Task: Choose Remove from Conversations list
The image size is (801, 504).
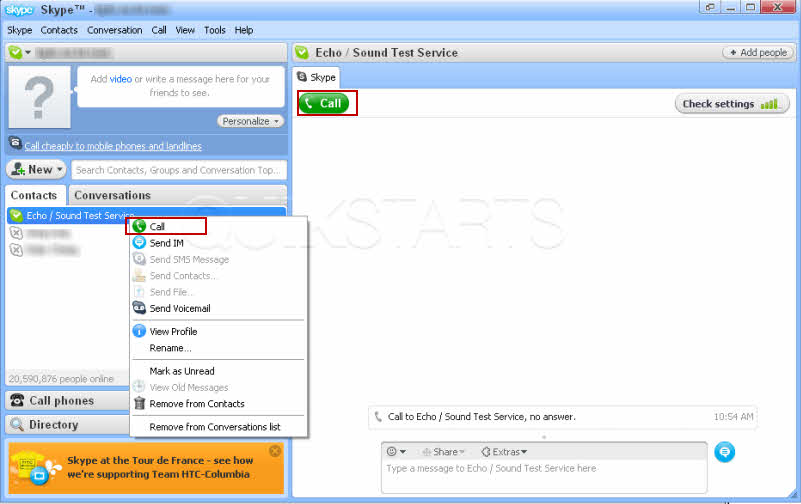Action: pyautogui.click(x=215, y=427)
